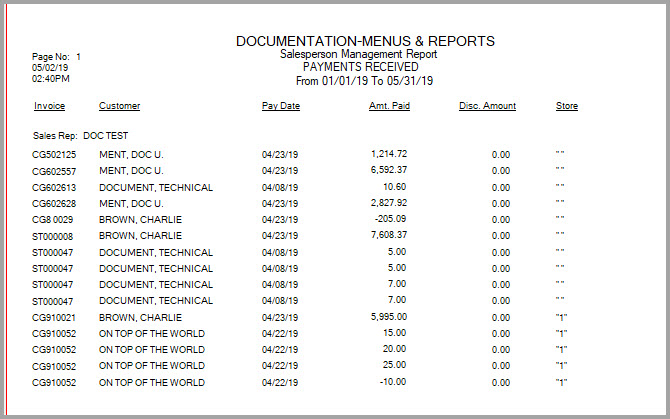Click the Salesperson Management Report subtitle
Viewport: 670px width, 419px height.
[x=359, y=54]
